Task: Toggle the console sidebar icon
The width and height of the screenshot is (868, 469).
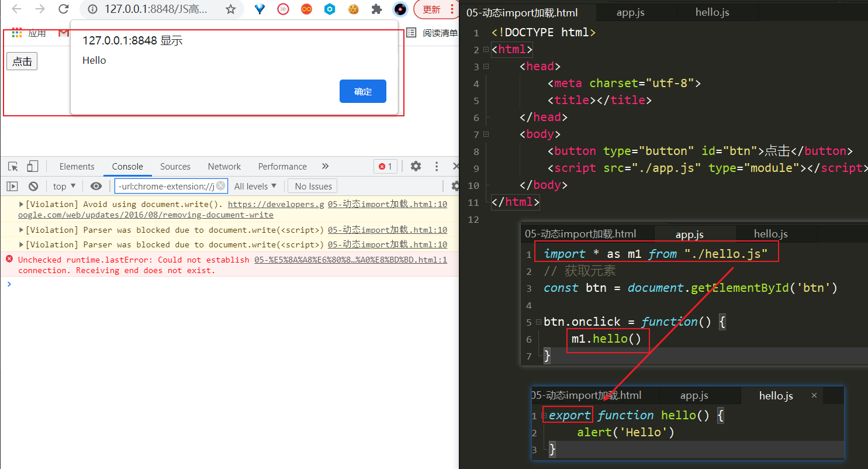Action: 12,186
